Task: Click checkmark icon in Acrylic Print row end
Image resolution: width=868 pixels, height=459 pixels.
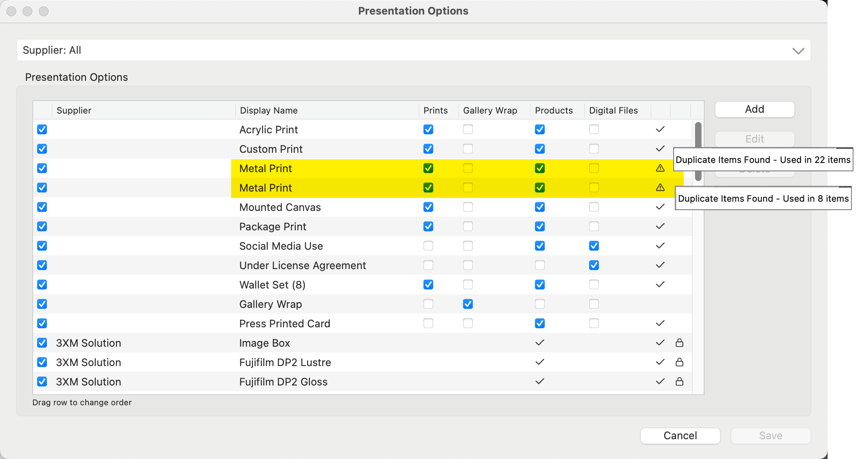Action: point(660,129)
